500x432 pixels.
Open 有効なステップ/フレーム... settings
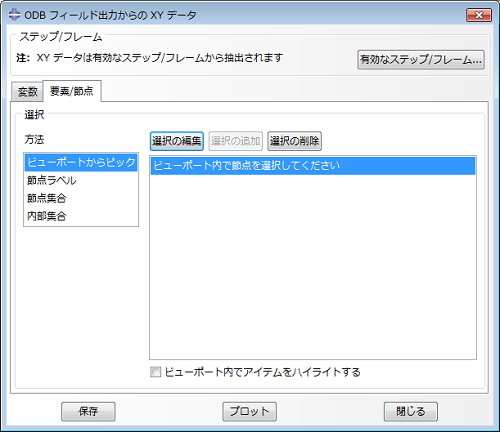click(x=421, y=60)
